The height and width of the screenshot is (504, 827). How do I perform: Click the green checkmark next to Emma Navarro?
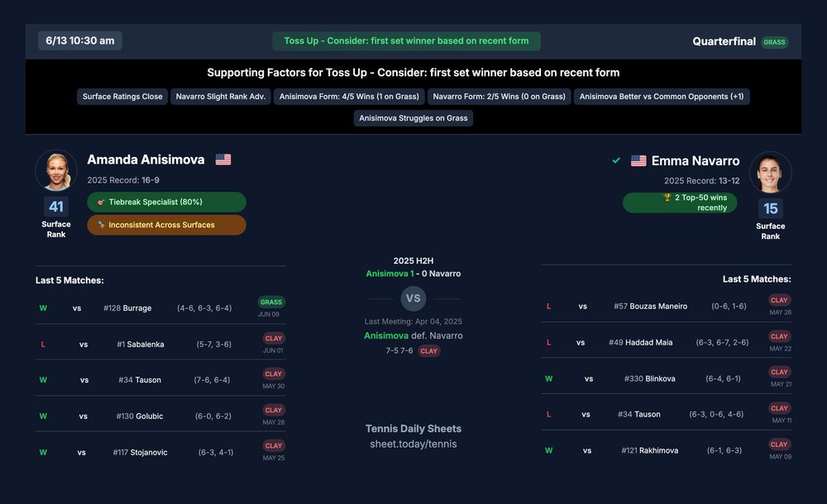pyautogui.click(x=616, y=160)
